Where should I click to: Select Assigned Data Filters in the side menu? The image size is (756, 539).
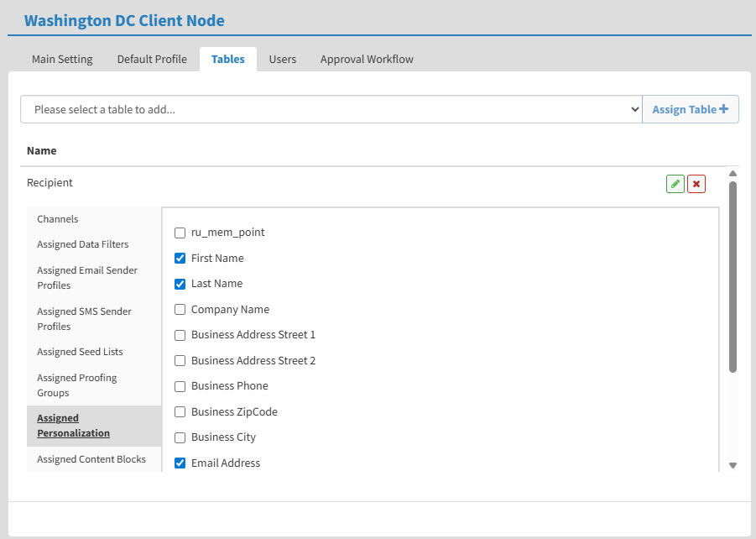coord(83,244)
